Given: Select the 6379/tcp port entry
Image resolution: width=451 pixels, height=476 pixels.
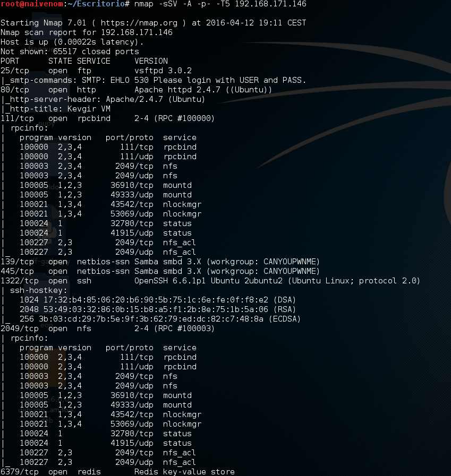Looking at the screenshot, I should click(x=20, y=472).
